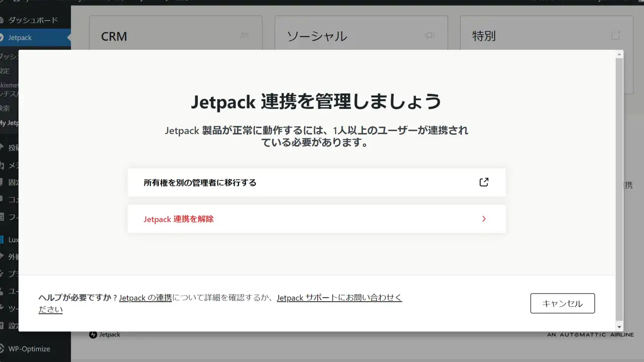Screen dimensions: 644x362
Task: Choose 所有権を別の管理者に移行する option
Action: (x=316, y=183)
